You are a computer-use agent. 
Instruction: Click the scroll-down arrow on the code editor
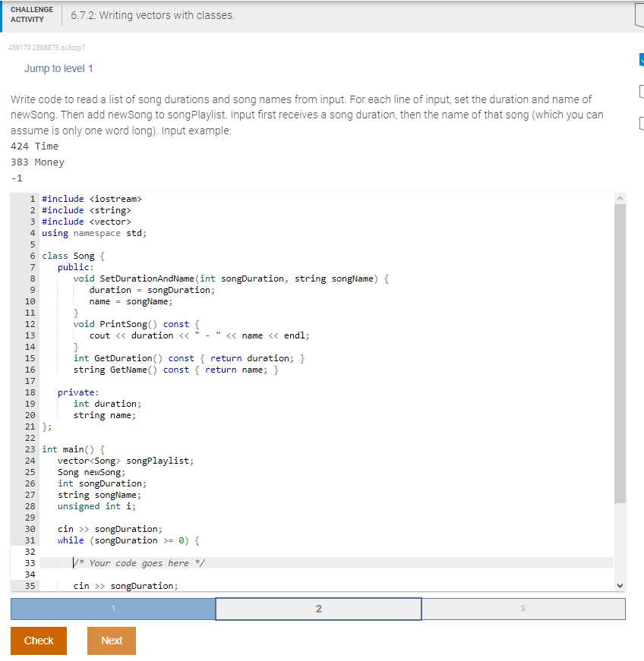click(620, 584)
